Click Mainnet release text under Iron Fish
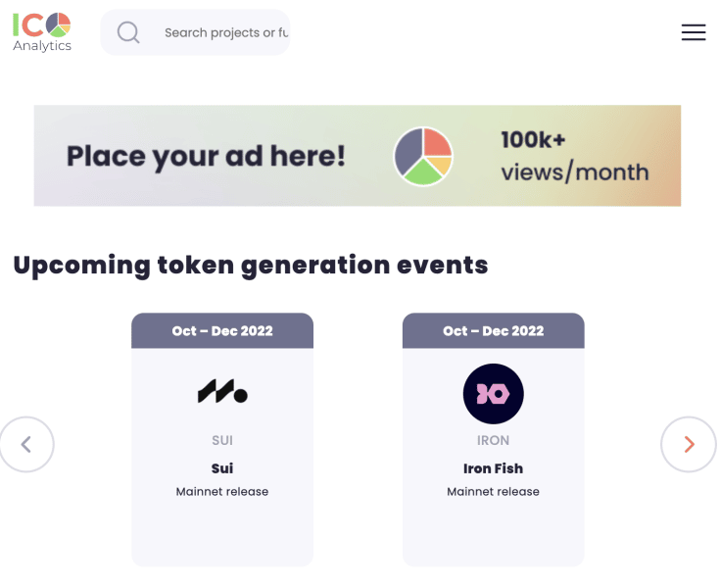 tap(493, 492)
